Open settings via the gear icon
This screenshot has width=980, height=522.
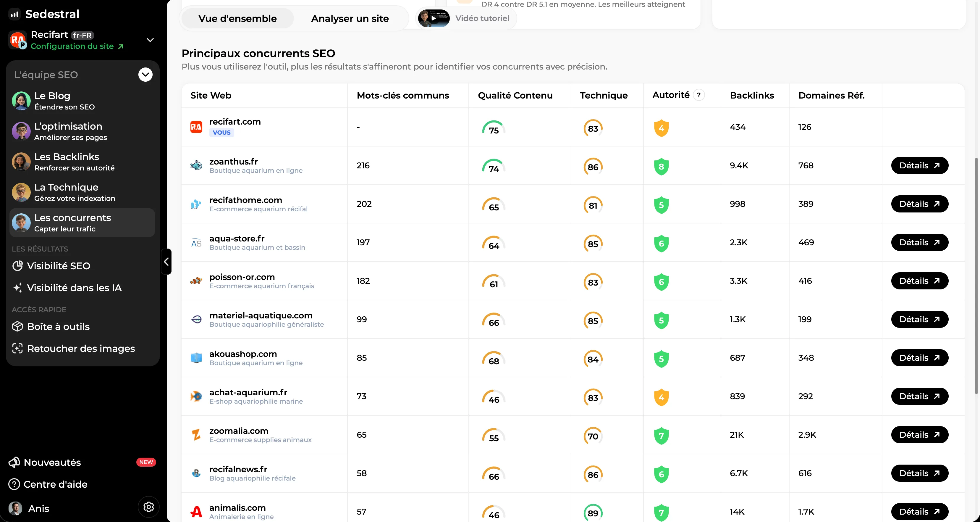tap(148, 507)
